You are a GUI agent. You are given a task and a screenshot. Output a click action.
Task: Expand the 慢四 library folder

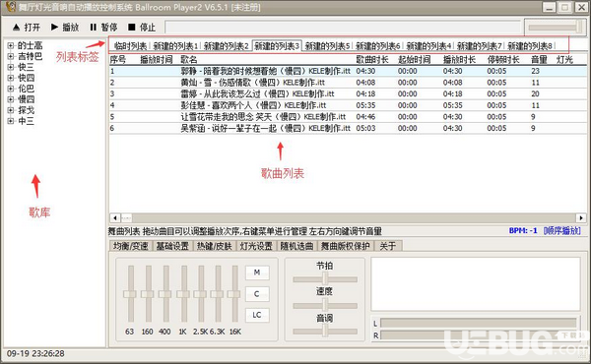coord(11,99)
